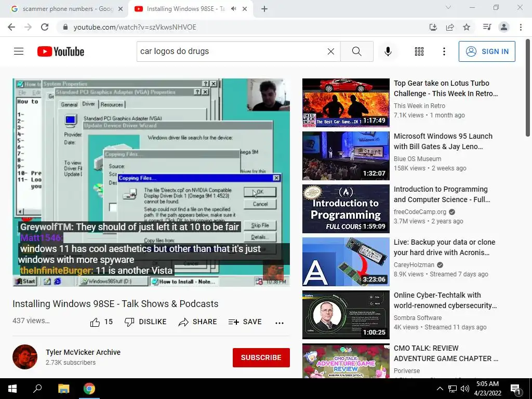
Task: Open YouTube settings three-dot menu
Action: (x=444, y=51)
